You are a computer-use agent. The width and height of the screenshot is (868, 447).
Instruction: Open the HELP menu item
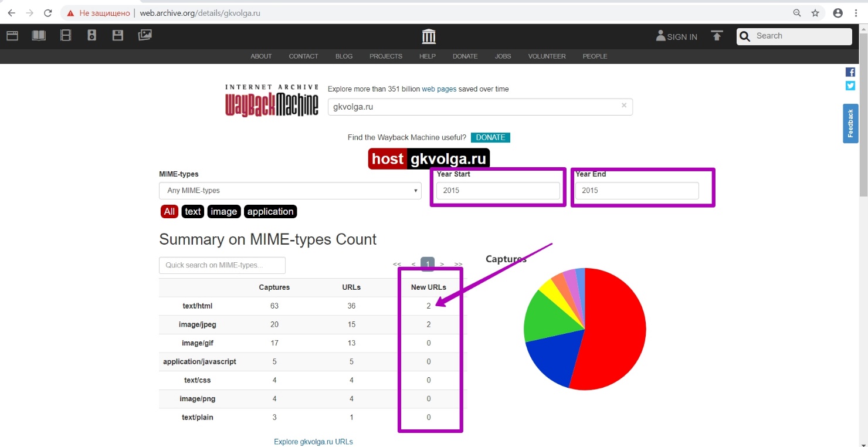click(x=428, y=56)
